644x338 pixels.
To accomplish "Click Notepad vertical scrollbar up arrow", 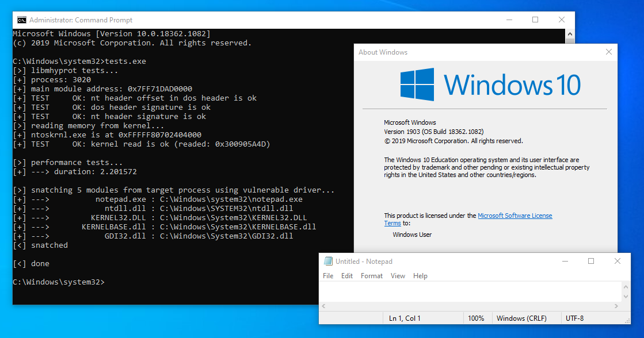I will pyautogui.click(x=626, y=287).
